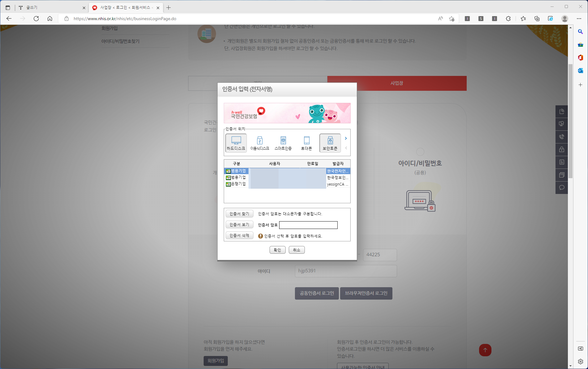
Task: Add this page to favorites
Action: tap(452, 19)
